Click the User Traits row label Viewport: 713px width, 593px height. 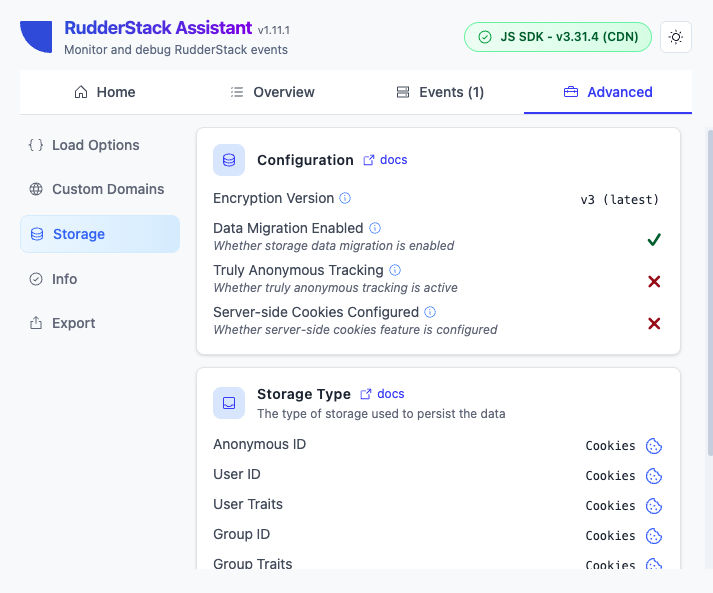click(x=248, y=504)
